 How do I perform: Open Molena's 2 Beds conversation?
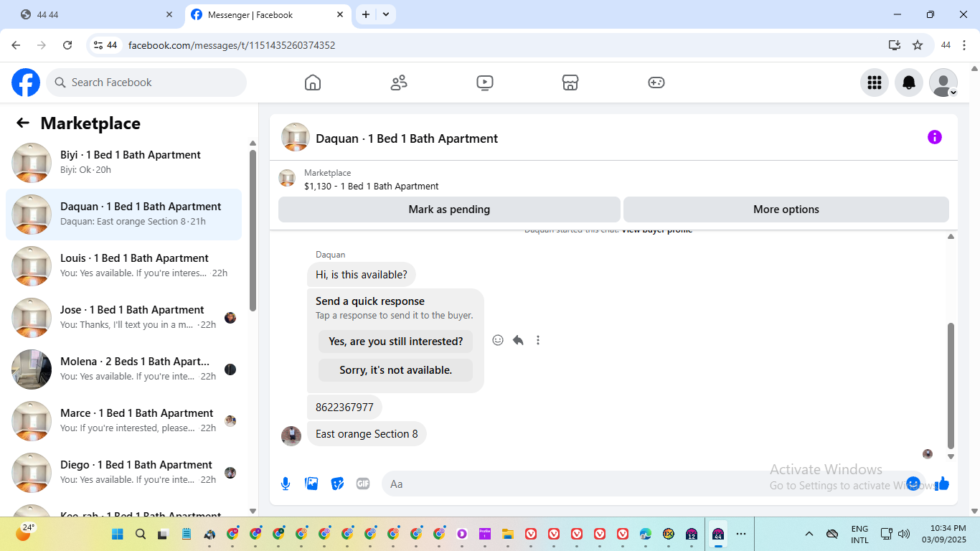point(123,369)
